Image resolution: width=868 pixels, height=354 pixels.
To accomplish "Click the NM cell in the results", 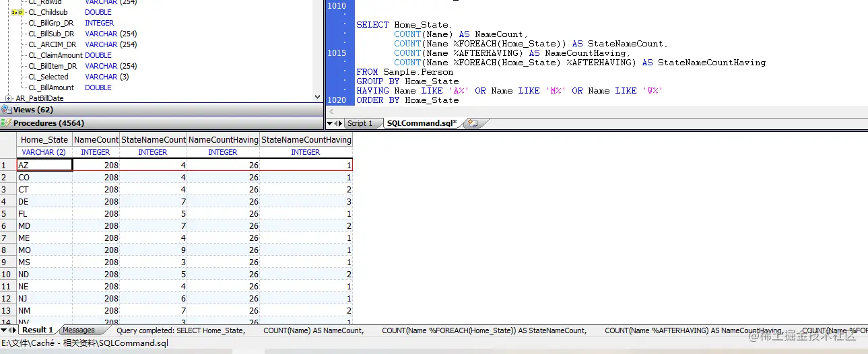I will [44, 310].
